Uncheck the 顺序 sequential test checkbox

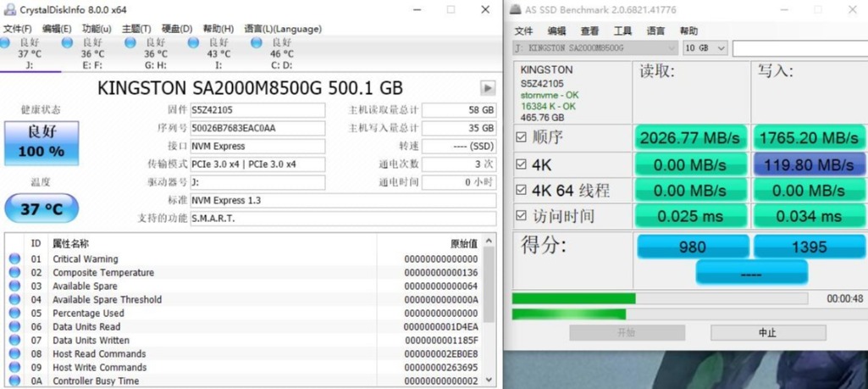click(x=521, y=137)
